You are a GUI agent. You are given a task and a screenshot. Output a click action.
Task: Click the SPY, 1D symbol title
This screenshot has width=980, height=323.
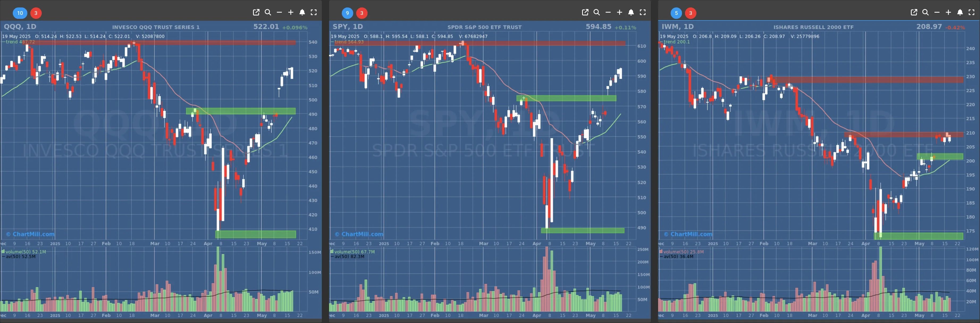click(x=348, y=27)
